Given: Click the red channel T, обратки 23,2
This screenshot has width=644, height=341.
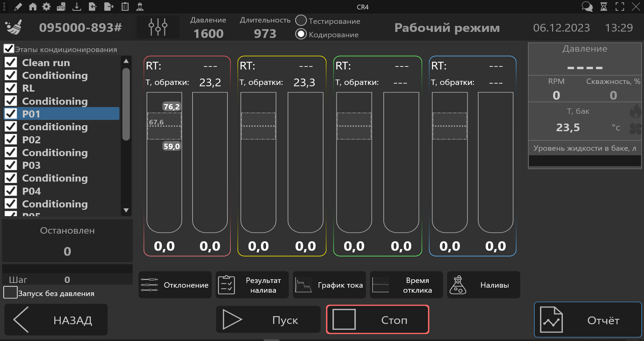Looking at the screenshot, I should (210, 83).
